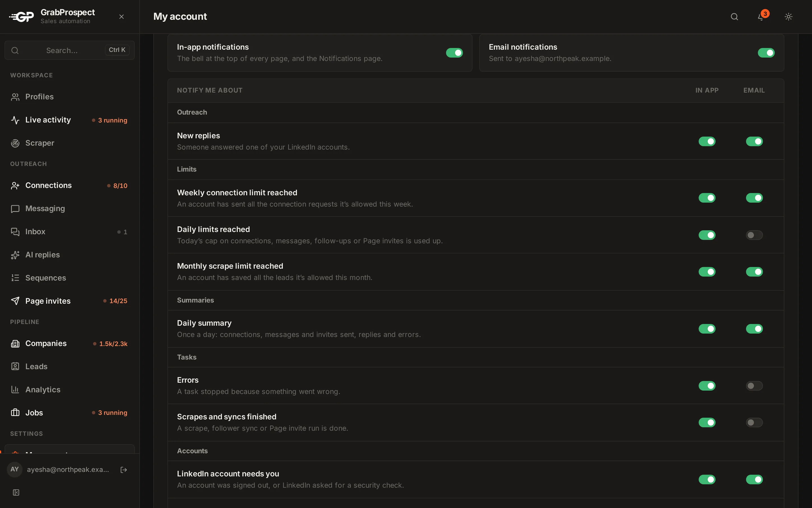The width and height of the screenshot is (812, 508).
Task: Click the Connections add-user icon
Action: coord(15,185)
